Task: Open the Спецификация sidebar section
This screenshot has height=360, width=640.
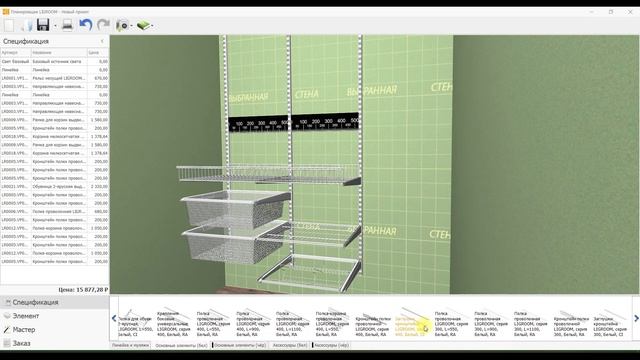Action: point(55,302)
